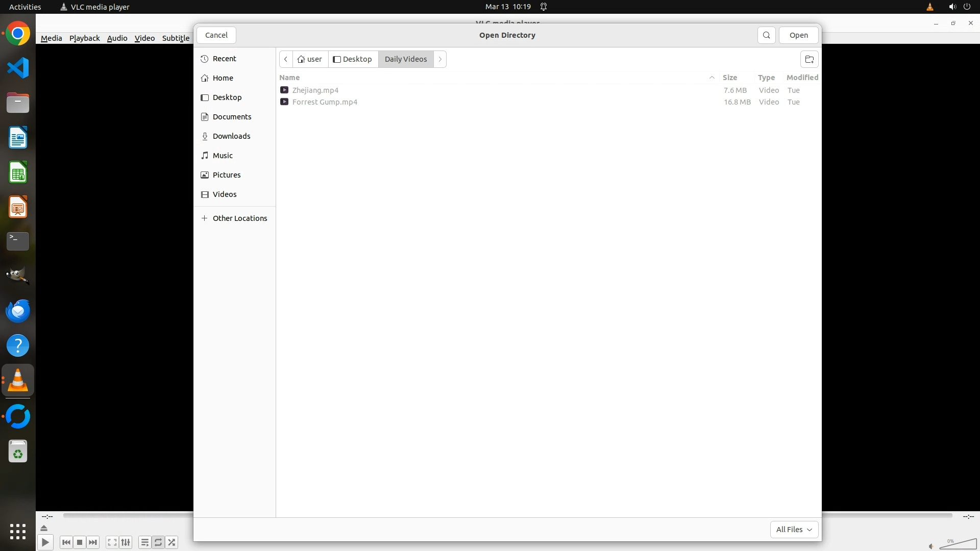Screen dimensions: 980x551
Task: Open extended settings equalizer icon
Action: tap(126, 542)
